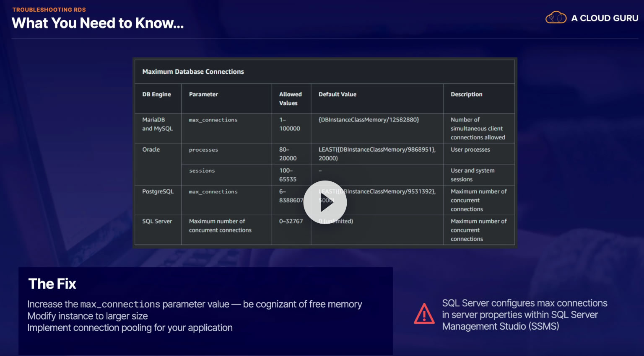Click the A Cloud Guru cloud logo icon
This screenshot has height=356, width=644.
pos(556,18)
